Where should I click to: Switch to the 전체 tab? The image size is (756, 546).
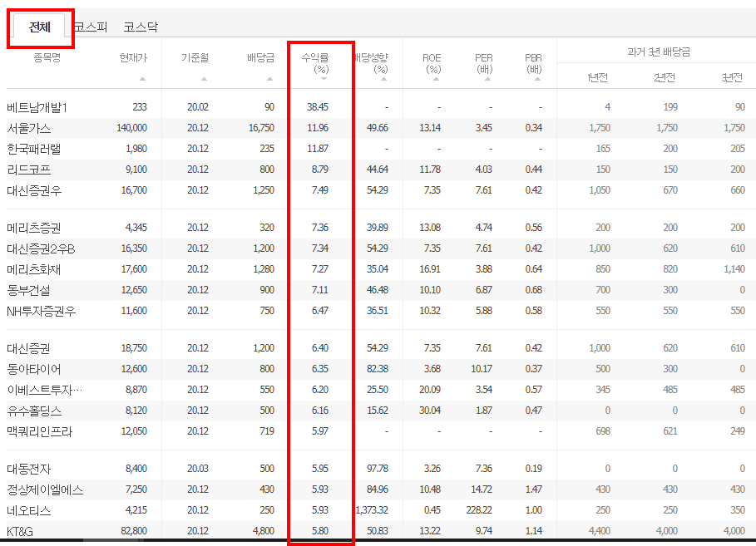tap(40, 27)
